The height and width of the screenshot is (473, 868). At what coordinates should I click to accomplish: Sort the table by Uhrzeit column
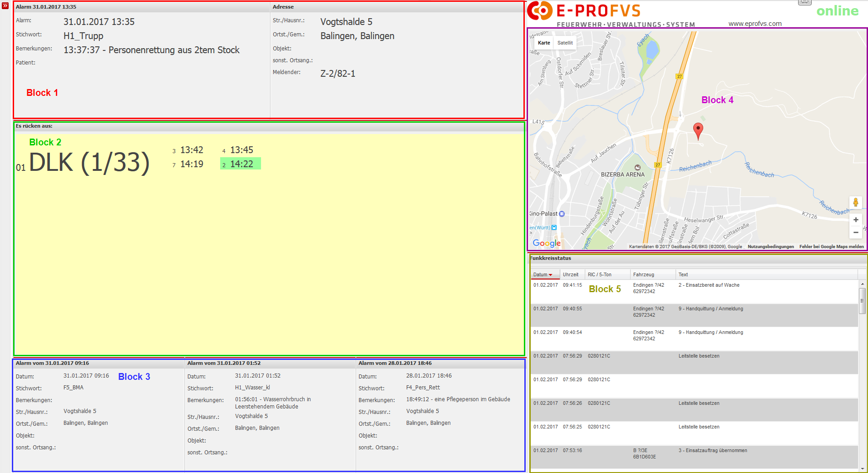(571, 274)
